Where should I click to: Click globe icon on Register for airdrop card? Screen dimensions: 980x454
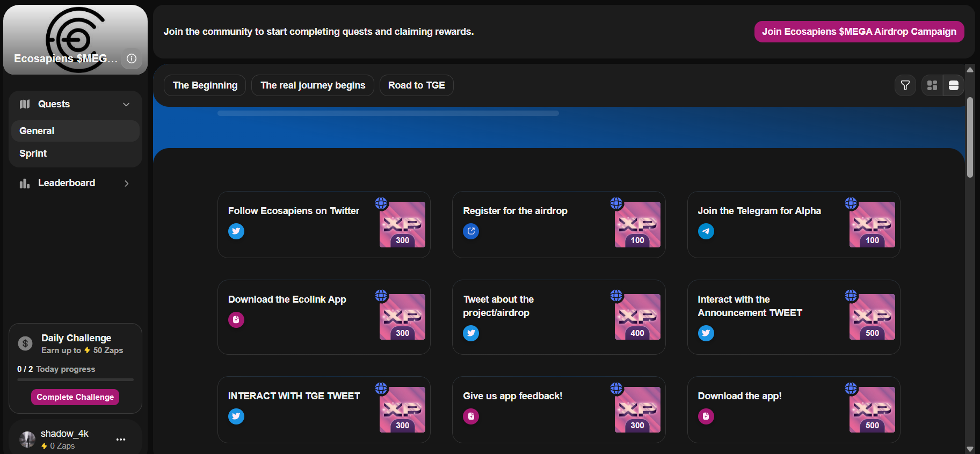click(x=616, y=203)
